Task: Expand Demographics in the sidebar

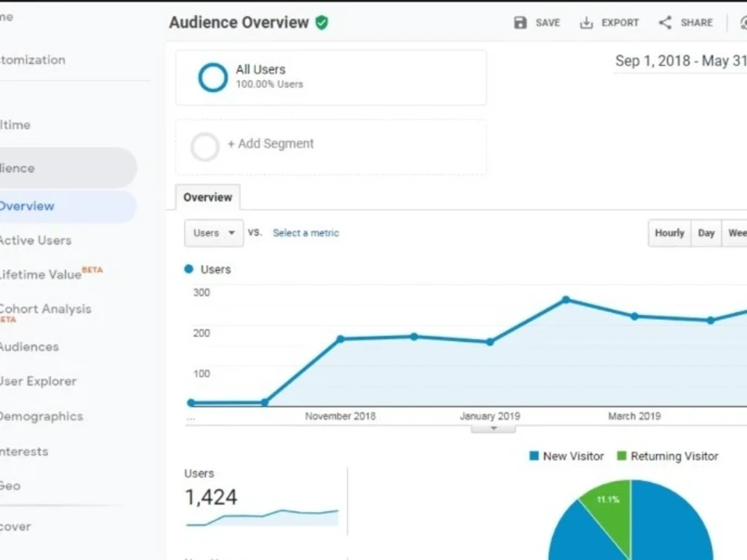Action: pos(41,416)
